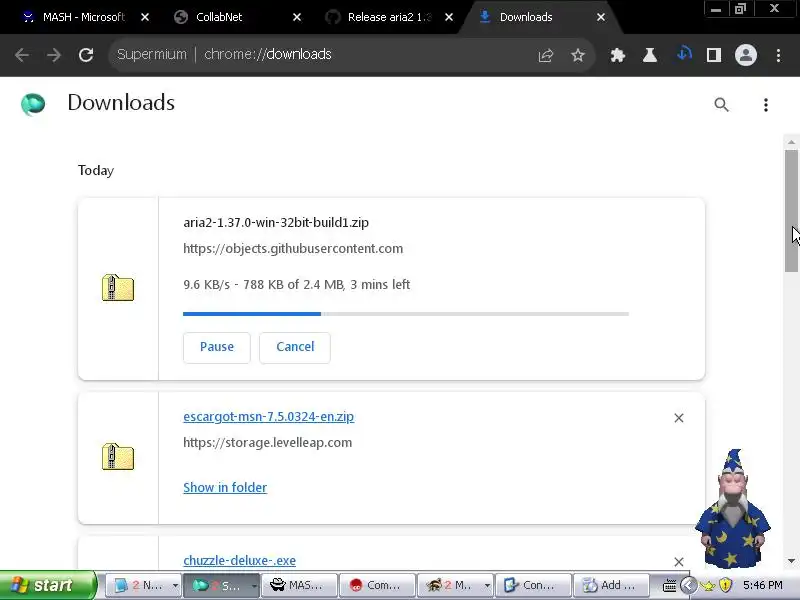This screenshot has height=600, width=800.
Task: Click the escargot-msn zip file icon
Action: click(118, 457)
